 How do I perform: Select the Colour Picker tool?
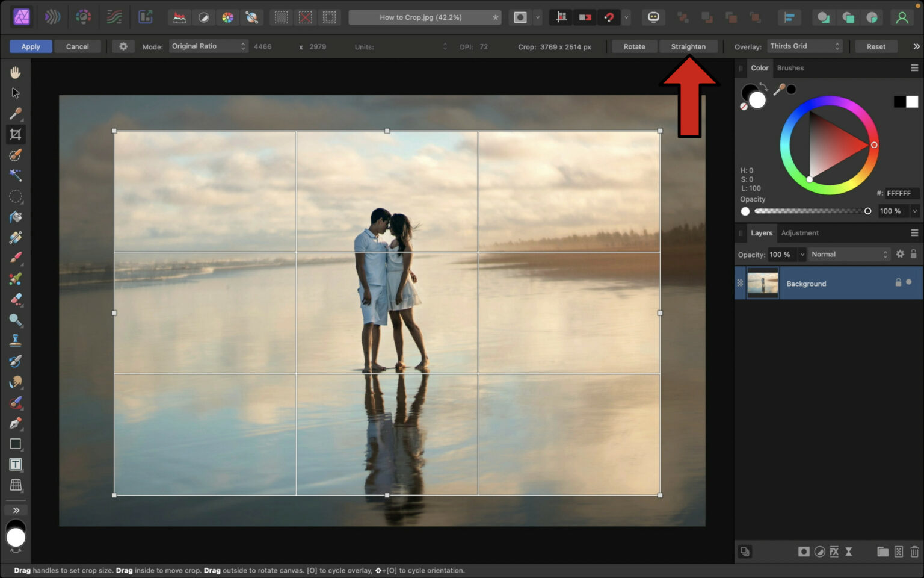click(x=16, y=114)
